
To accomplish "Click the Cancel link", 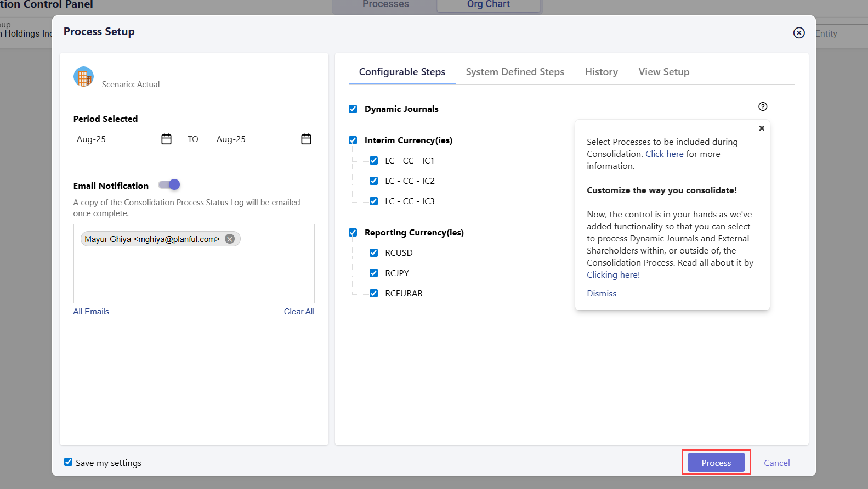I will tap(776, 463).
